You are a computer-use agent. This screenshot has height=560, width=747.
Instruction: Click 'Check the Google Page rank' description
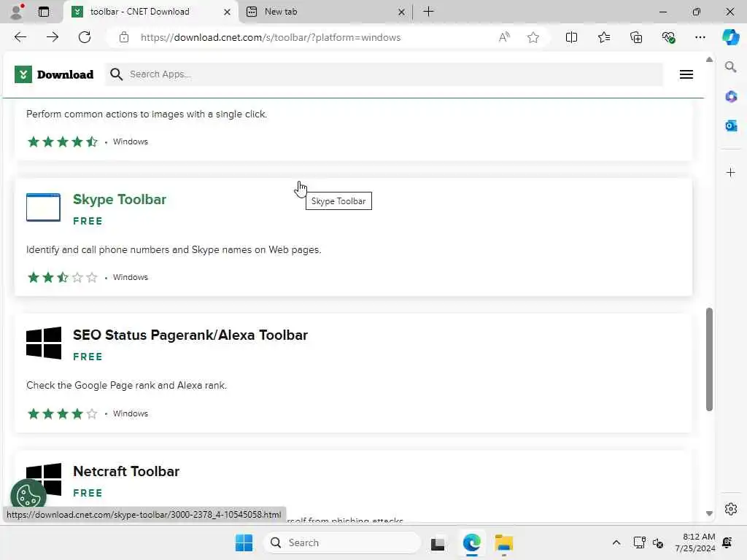(126, 386)
